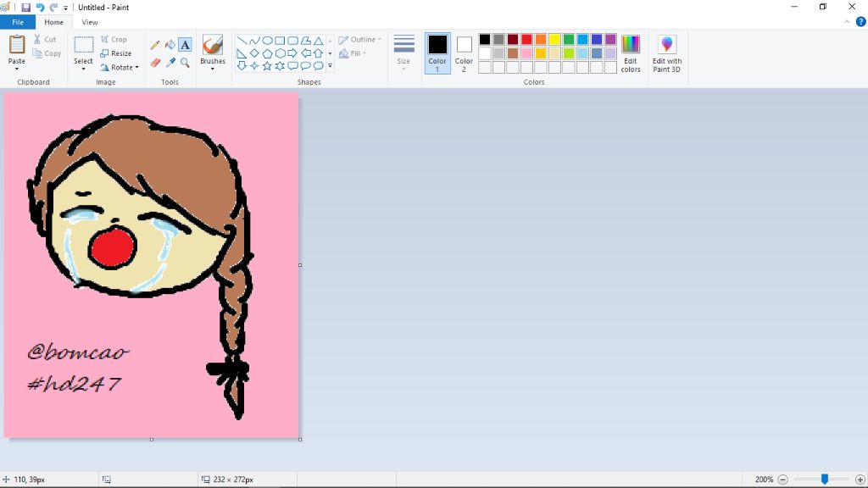Click the zoom out minus button

(782, 480)
